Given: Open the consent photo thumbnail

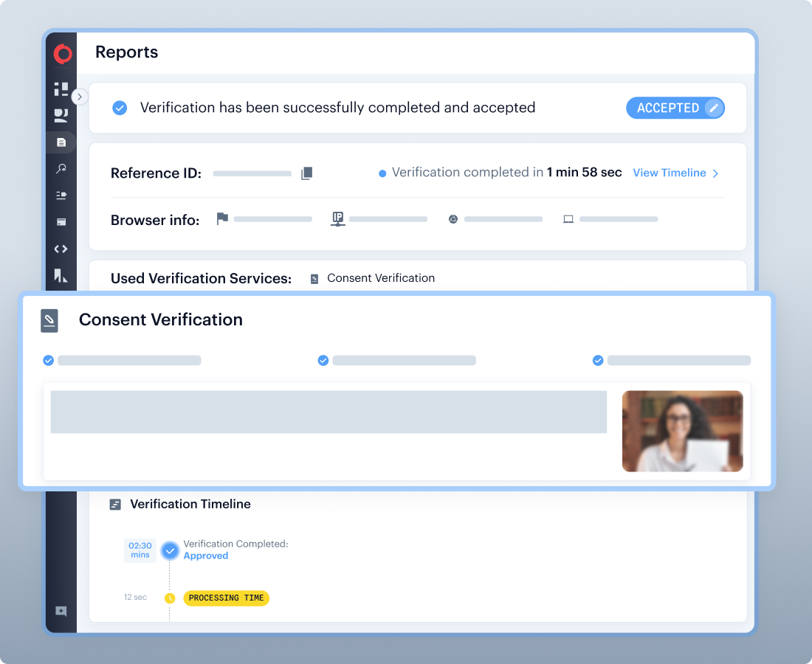Looking at the screenshot, I should (682, 431).
